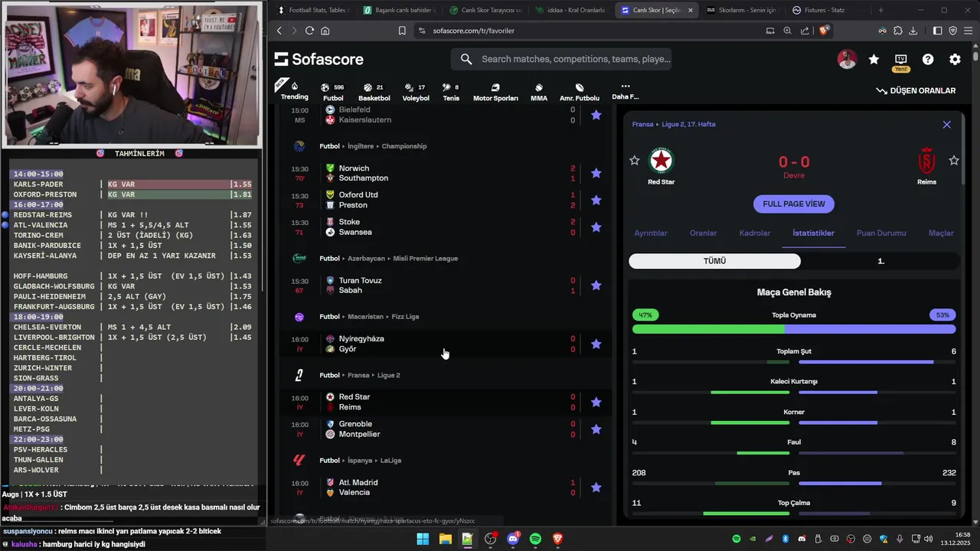
Task: Select the Tenis sport icon
Action: [451, 92]
